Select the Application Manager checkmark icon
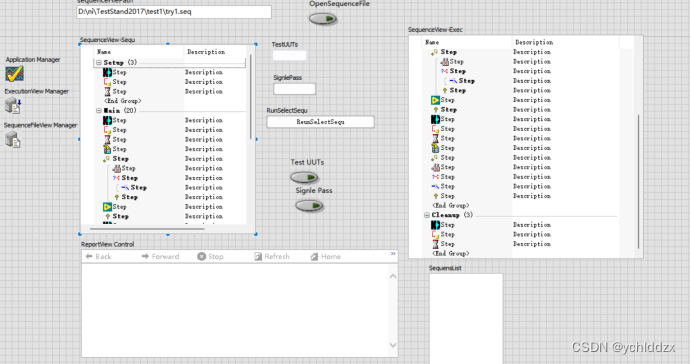Viewport: 691px width, 364px height. (x=15, y=74)
